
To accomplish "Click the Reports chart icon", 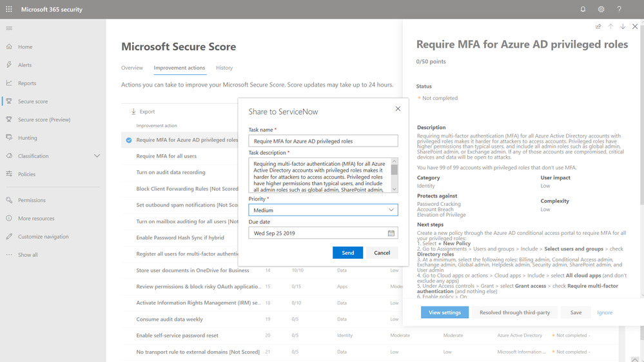I will 9,83.
